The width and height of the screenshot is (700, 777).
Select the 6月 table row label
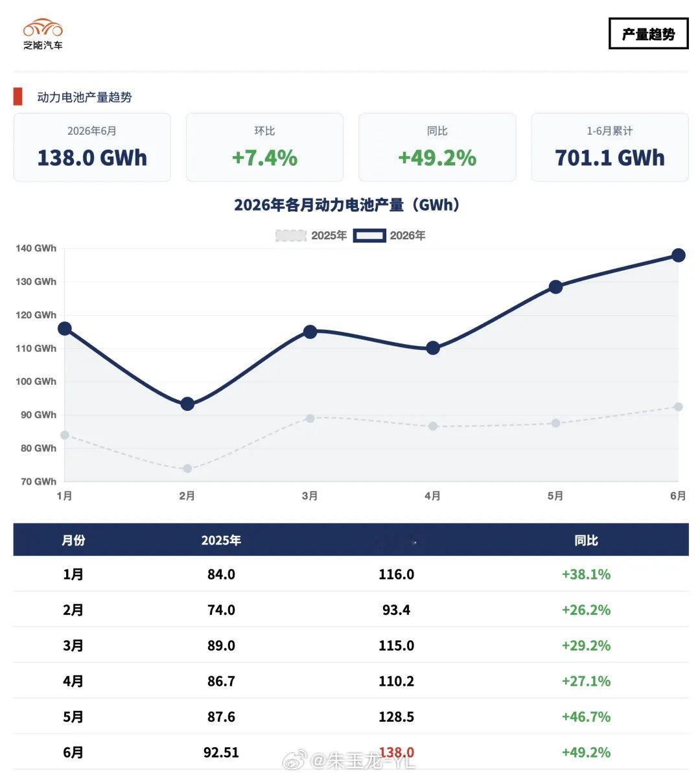[x=73, y=753]
